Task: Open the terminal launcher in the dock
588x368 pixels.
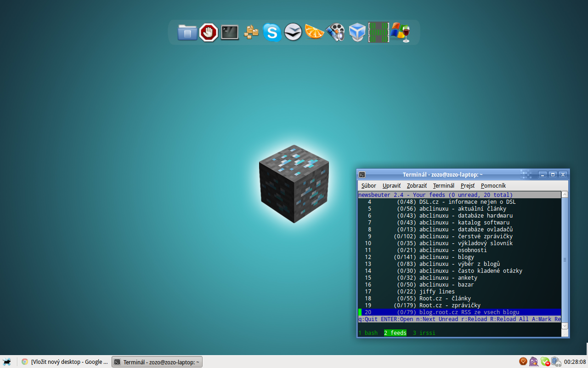Action: click(230, 32)
